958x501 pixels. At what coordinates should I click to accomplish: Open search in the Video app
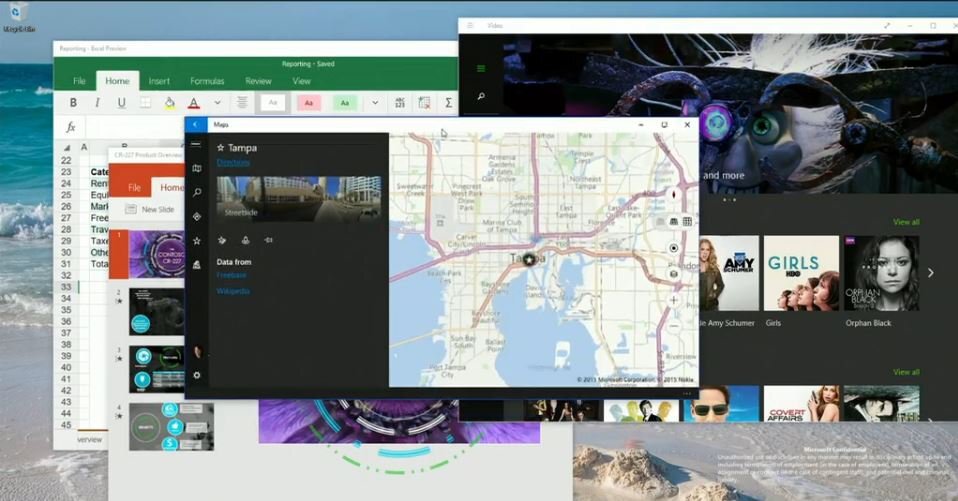pyautogui.click(x=481, y=97)
